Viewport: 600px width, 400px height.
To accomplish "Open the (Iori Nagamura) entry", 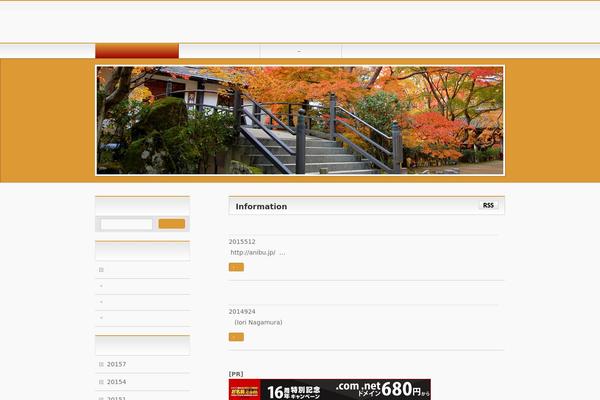I will click(258, 322).
